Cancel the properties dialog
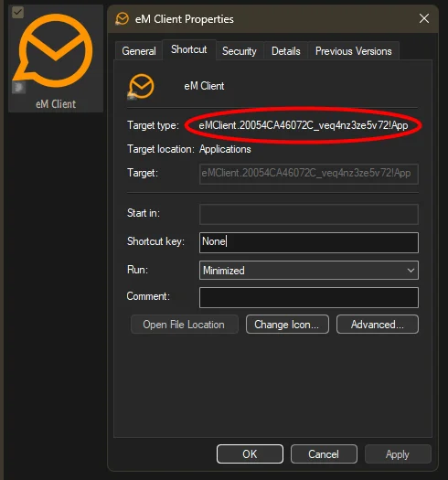448x480 pixels. pos(324,454)
